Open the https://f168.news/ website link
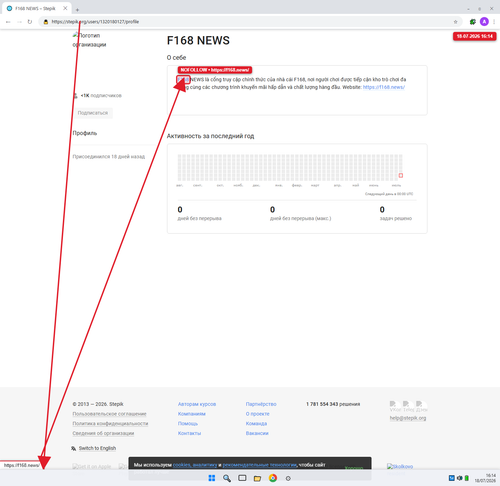 pos(384,87)
